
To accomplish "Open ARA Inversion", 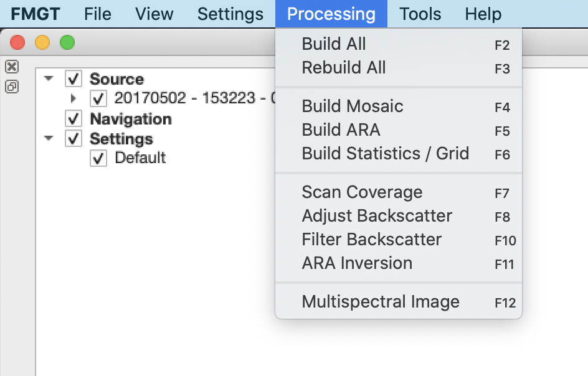I will [x=357, y=263].
